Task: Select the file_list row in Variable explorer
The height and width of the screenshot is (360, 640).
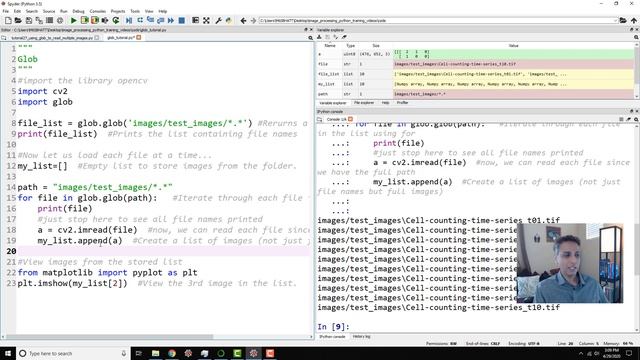Action: 476,74
